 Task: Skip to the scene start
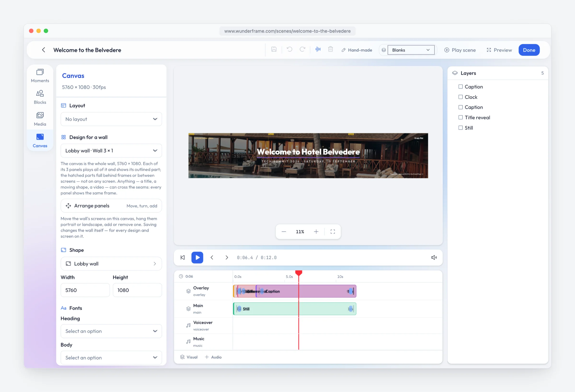183,258
